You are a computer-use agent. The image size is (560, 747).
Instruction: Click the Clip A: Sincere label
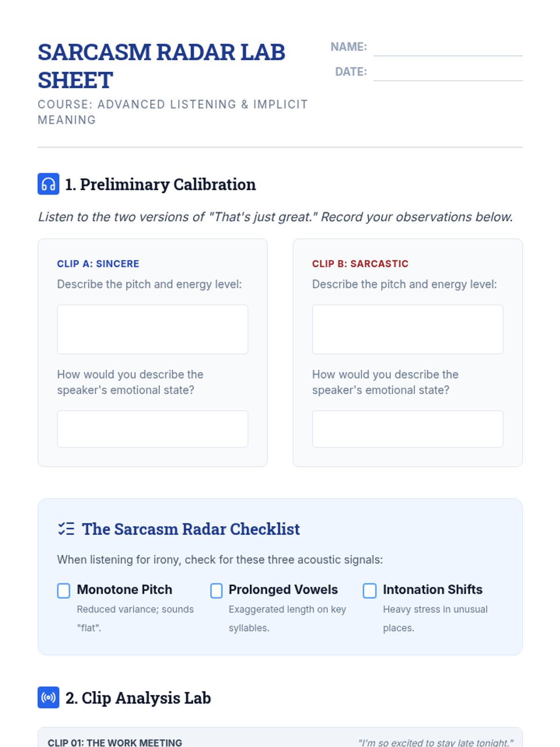point(98,264)
